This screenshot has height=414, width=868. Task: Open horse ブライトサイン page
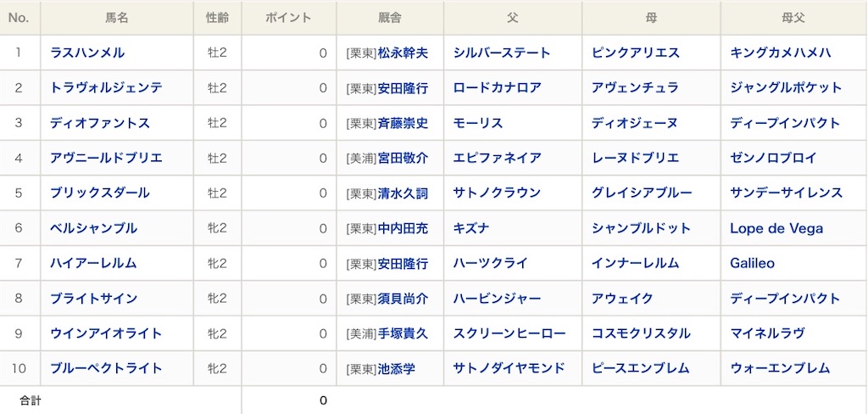(x=93, y=299)
